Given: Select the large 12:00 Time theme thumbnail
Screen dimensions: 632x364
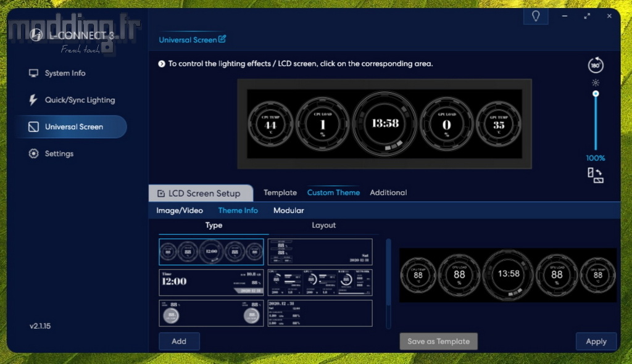Looking at the screenshot, I should click(x=211, y=283).
